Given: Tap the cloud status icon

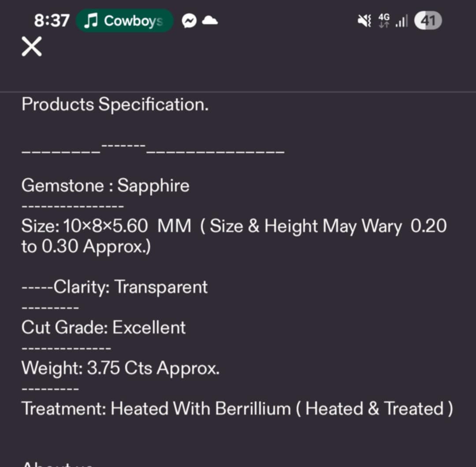Looking at the screenshot, I should click(210, 20).
